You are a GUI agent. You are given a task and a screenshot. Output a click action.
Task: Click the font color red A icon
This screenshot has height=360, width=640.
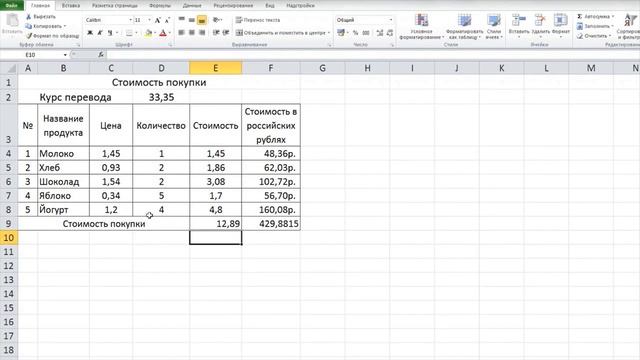click(163, 33)
